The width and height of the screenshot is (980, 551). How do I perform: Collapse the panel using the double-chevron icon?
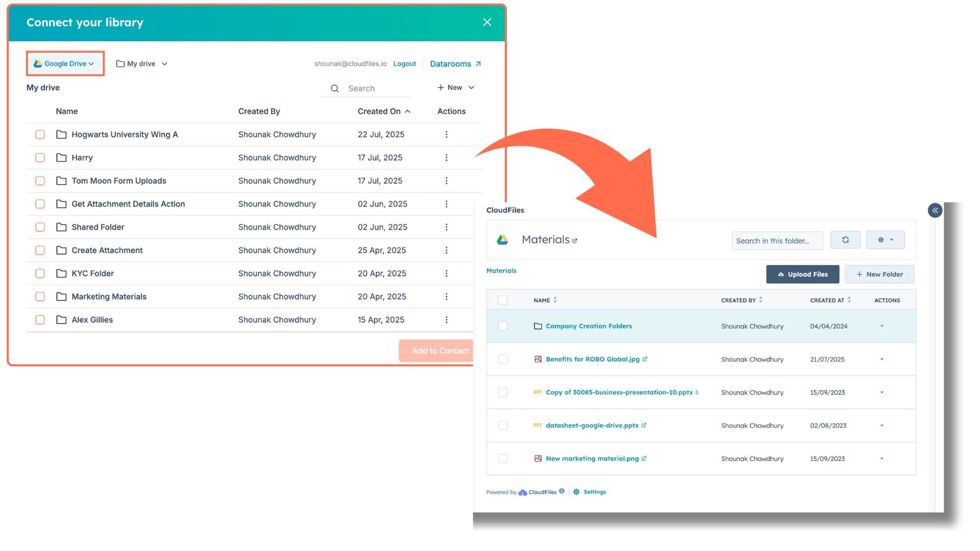pos(935,210)
